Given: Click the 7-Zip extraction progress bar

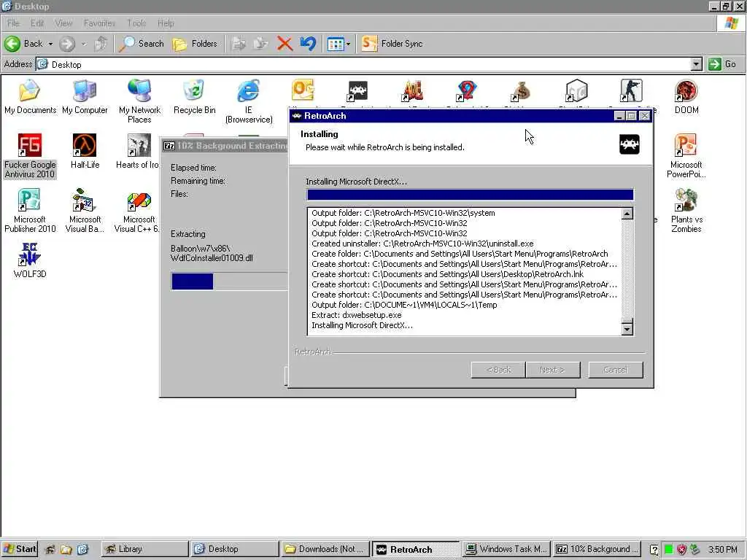Looking at the screenshot, I should coord(229,281).
